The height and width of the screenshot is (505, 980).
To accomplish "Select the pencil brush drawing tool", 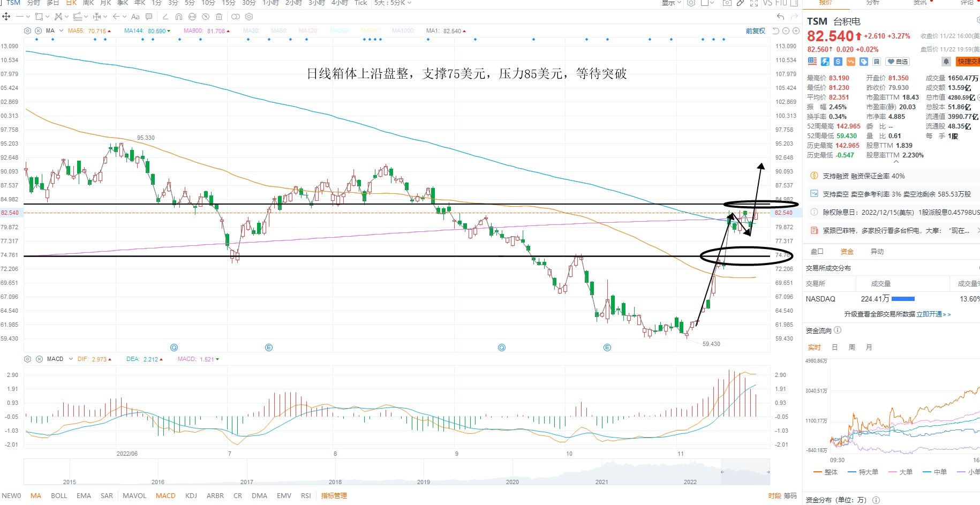I will coord(165,17).
